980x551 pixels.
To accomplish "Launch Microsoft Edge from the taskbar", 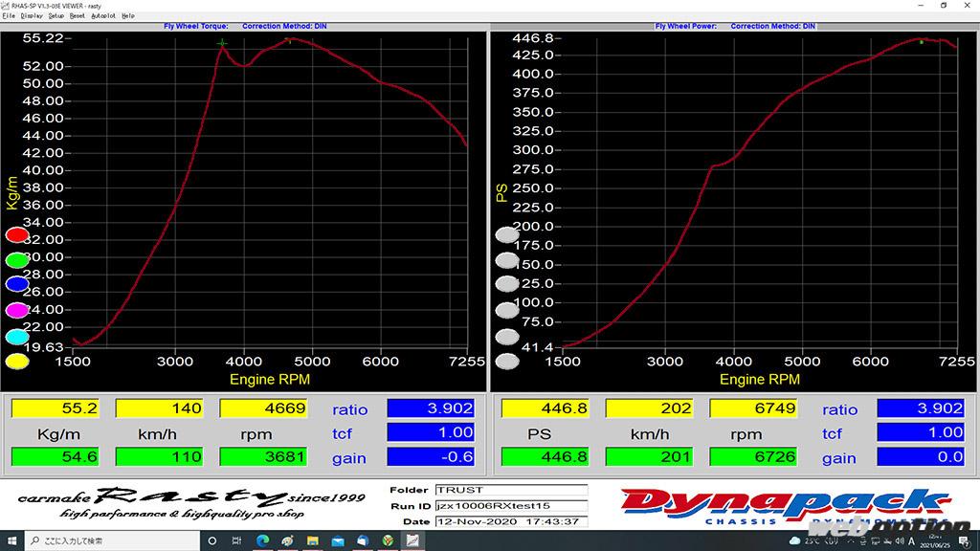I will tap(262, 540).
